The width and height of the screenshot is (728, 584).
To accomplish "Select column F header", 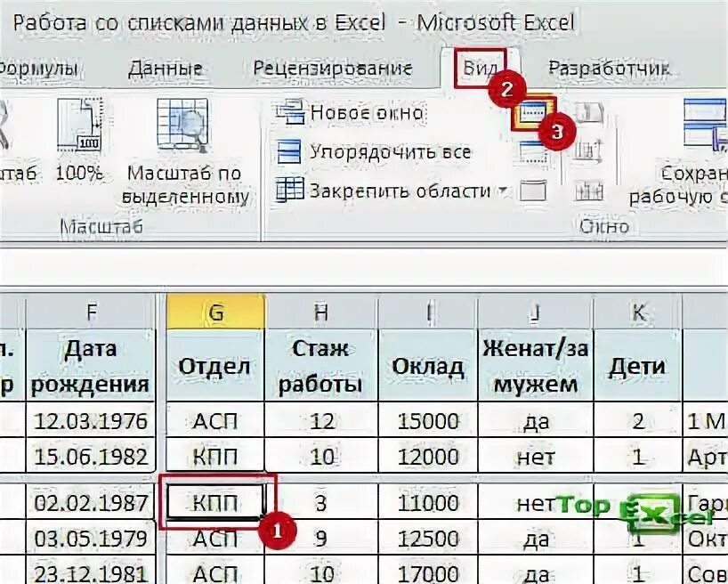I will coord(92,312).
